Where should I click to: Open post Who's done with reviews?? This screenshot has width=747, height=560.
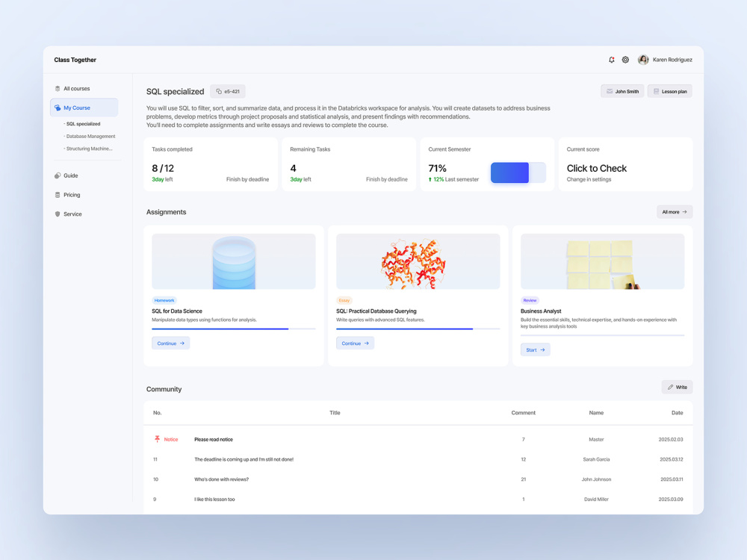coord(222,479)
